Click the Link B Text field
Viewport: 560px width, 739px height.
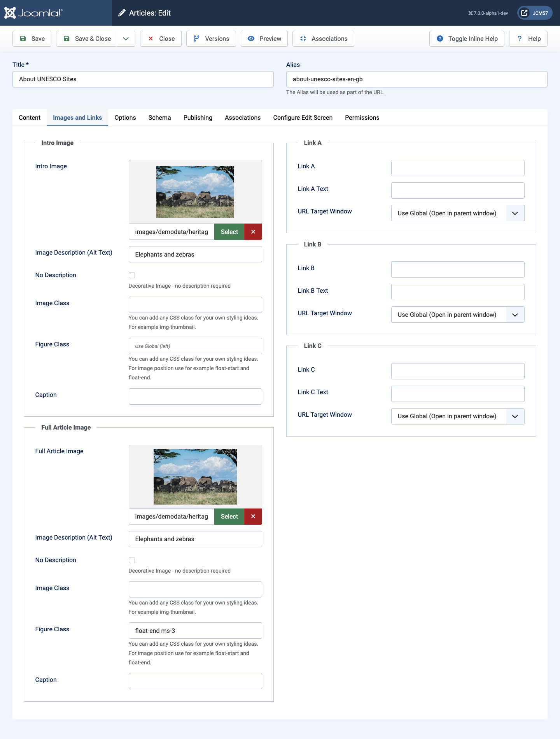458,292
